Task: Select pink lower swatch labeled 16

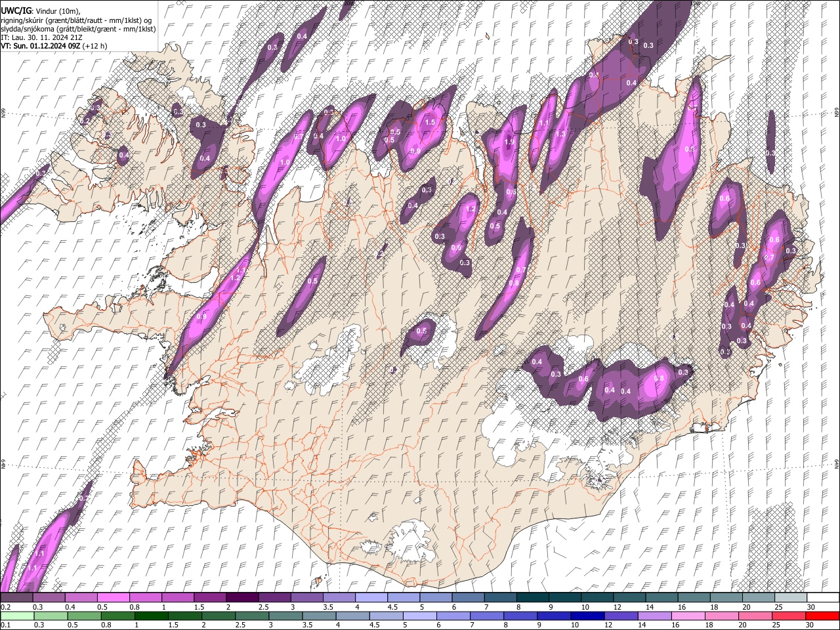Action: point(689,616)
